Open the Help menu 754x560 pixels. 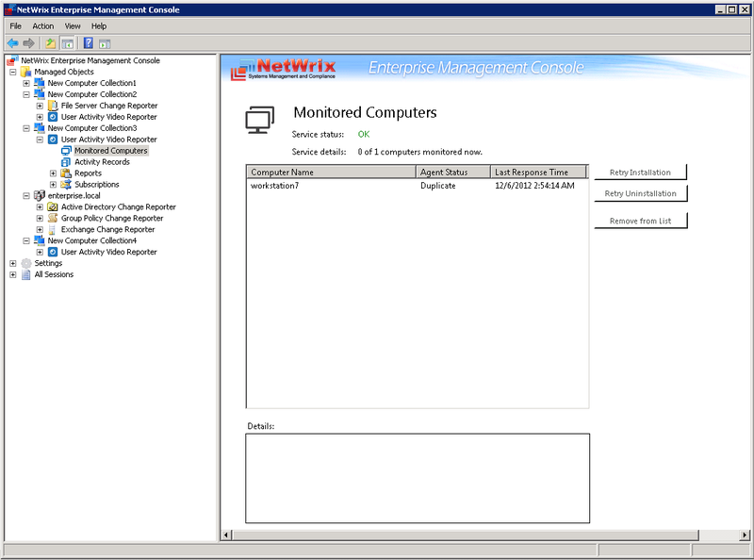tap(99, 26)
